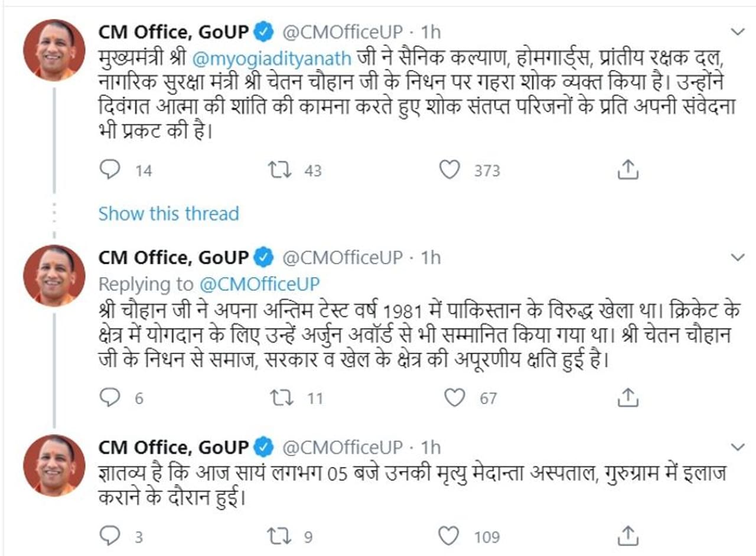Share the second tweet about 1981 Test
Viewport: 756px width, 556px height.
click(628, 398)
